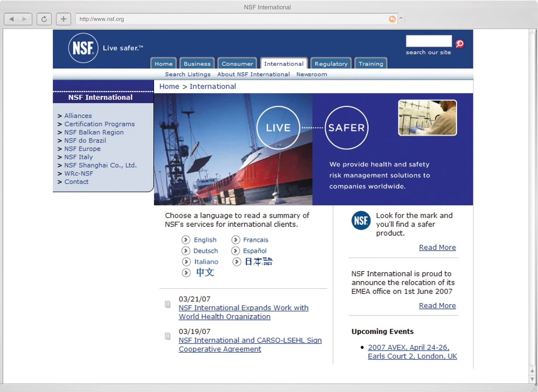Click the document icon beside the 03/21/07 news item
The image size is (538, 392).
168,304
